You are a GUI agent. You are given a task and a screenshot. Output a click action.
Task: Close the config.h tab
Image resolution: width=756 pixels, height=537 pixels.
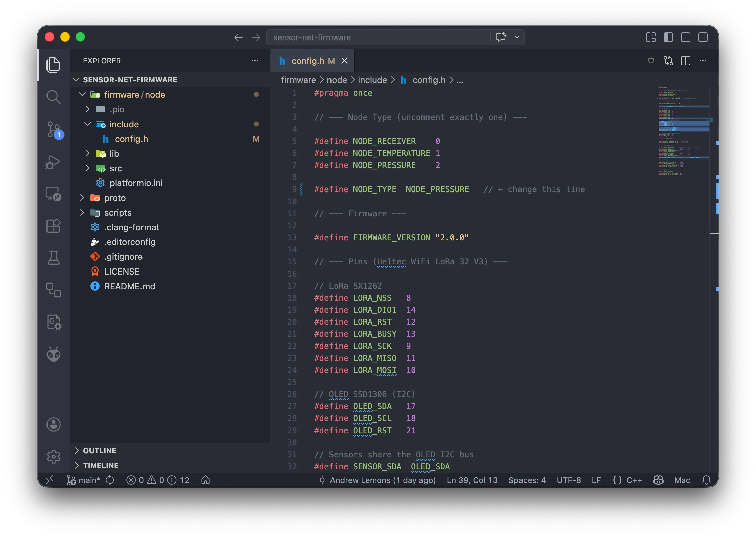(x=344, y=61)
